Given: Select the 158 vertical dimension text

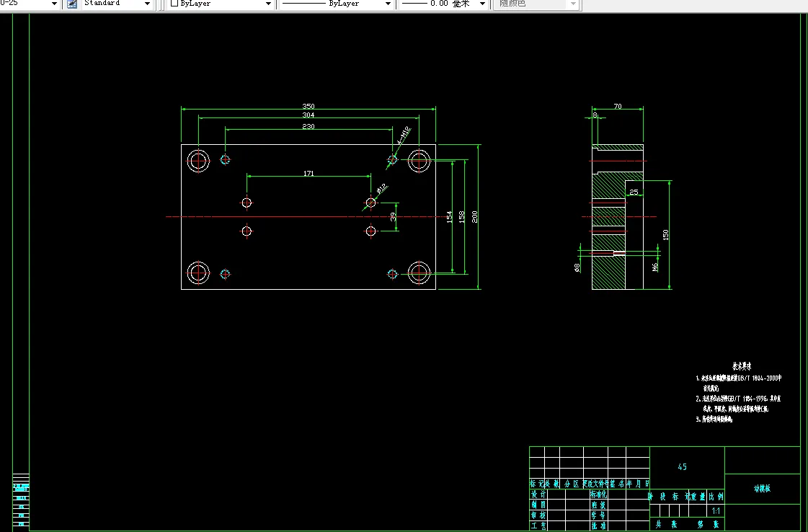Looking at the screenshot, I should (x=462, y=216).
